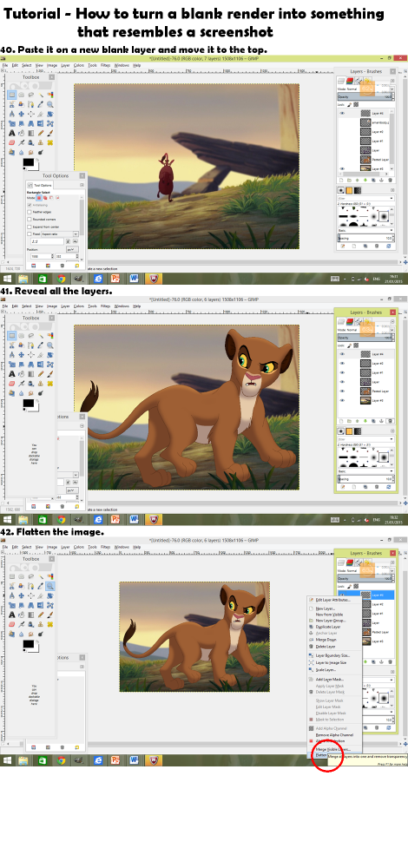Activate the Zoom magnifier tool in step 42 toolbox

(x=50, y=587)
